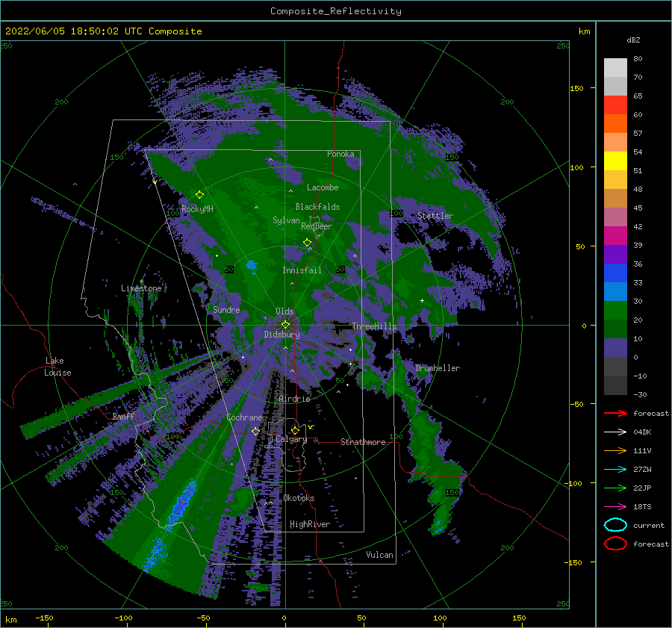The width and height of the screenshot is (672, 628).
Task: Click the km unit label at top right
Action: point(584,31)
